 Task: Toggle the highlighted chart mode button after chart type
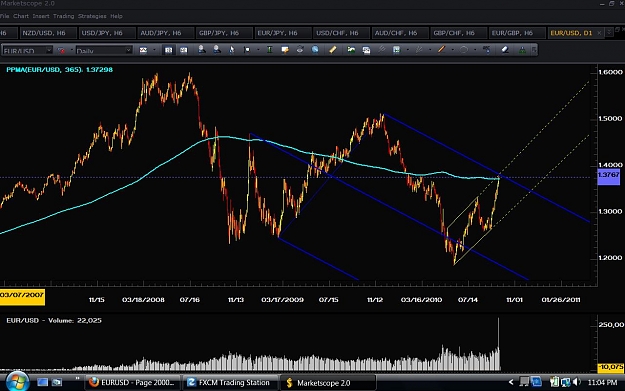click(169, 50)
